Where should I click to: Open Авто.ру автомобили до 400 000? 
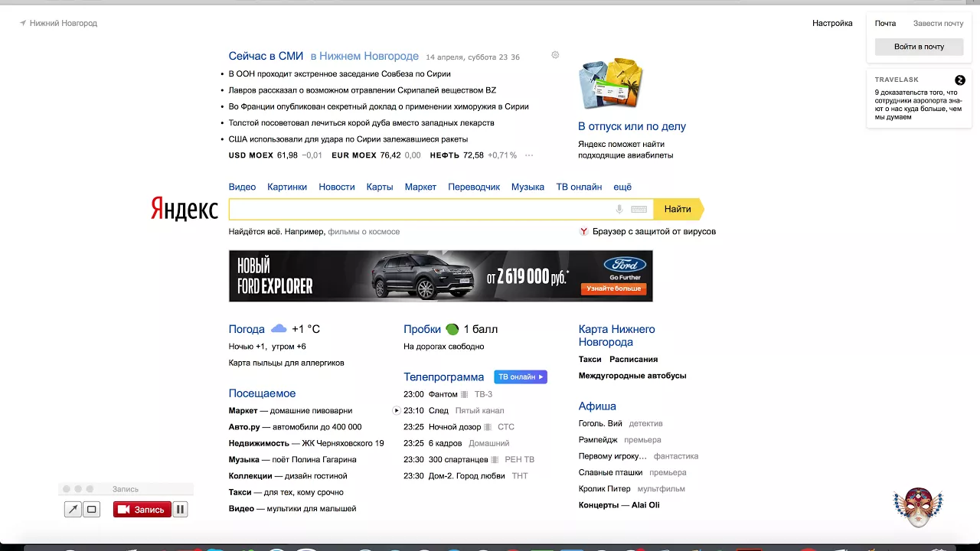(x=295, y=427)
